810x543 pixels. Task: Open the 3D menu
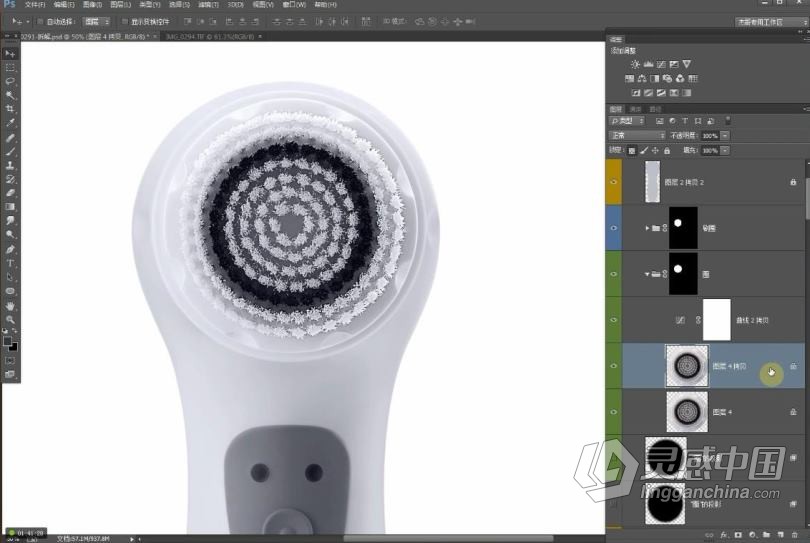(x=236, y=5)
